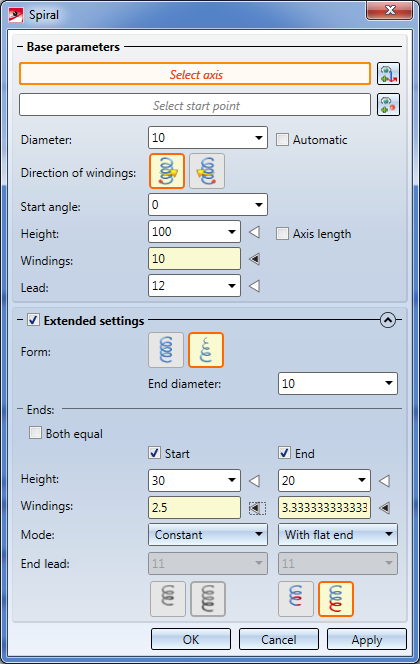Open the Start Mode dropdown showing Constant

(208, 535)
